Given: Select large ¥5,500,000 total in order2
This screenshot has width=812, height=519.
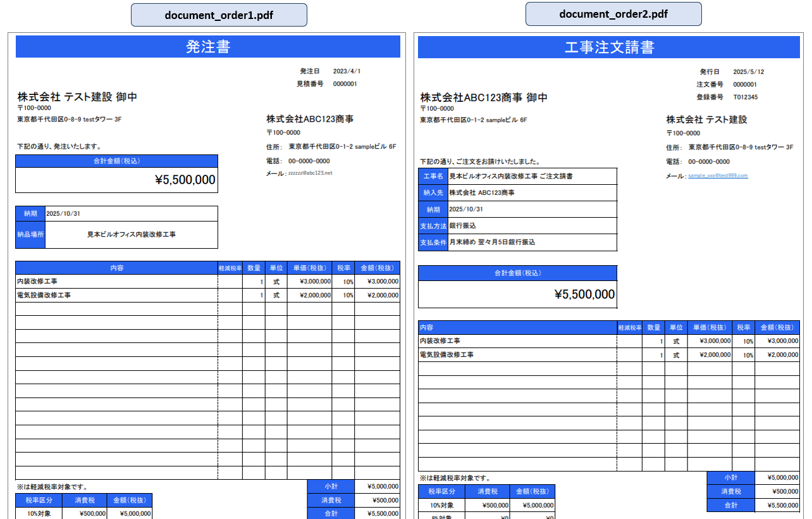Looking at the screenshot, I should coord(584,294).
